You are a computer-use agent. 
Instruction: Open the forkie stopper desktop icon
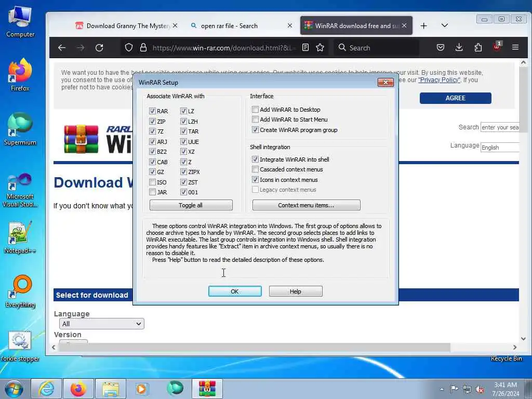pyautogui.click(x=20, y=346)
